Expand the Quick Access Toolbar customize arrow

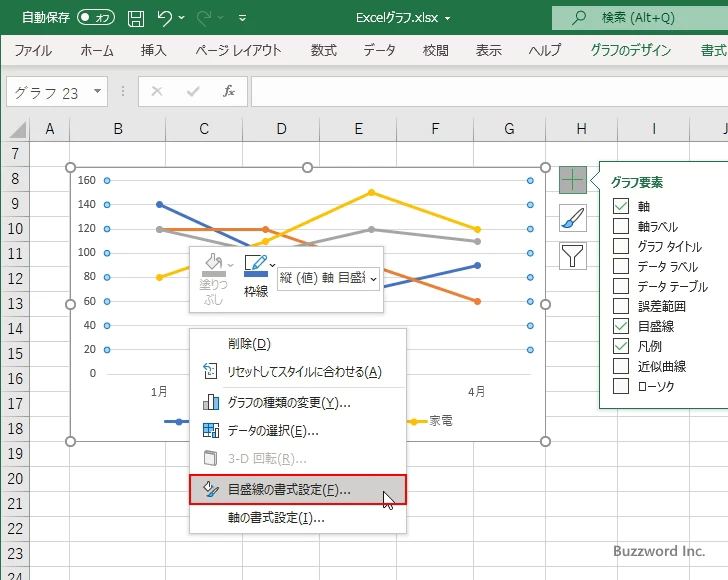tap(242, 18)
